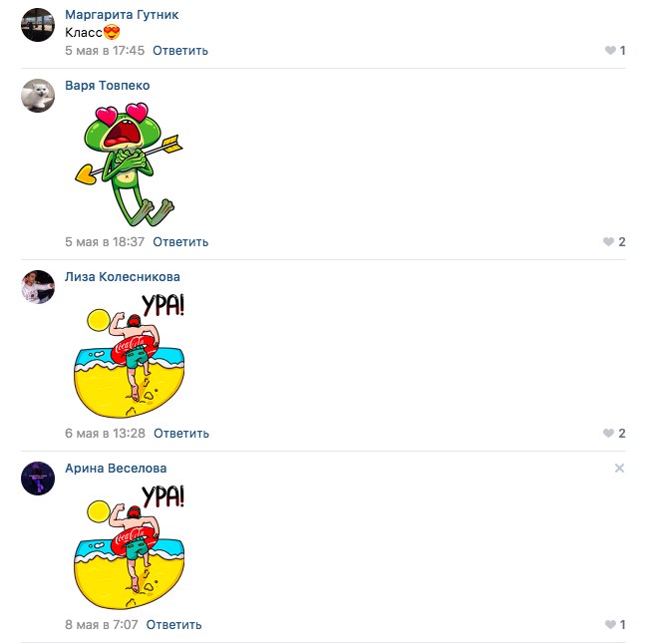Open the timestamp 8 мая в 7:07

(101, 624)
